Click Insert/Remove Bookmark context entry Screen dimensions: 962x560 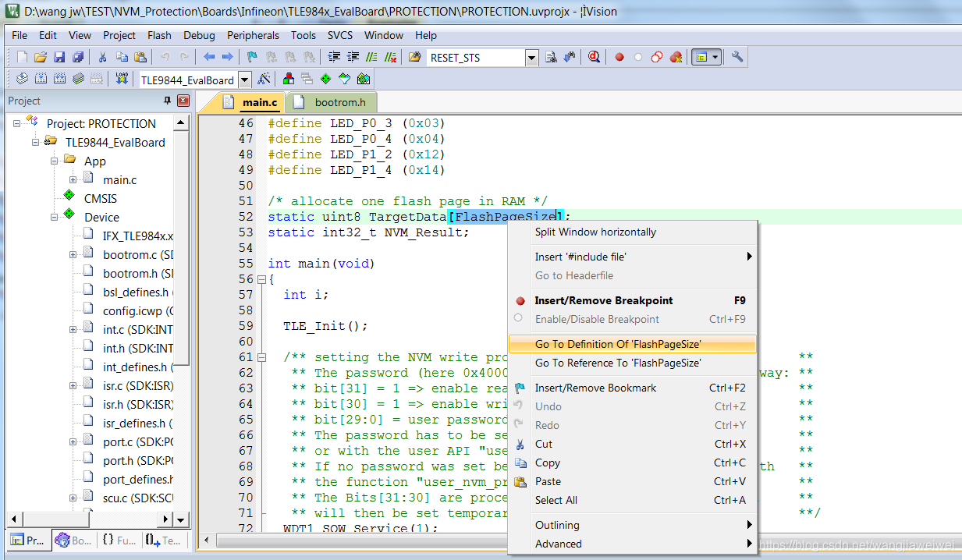633,388
